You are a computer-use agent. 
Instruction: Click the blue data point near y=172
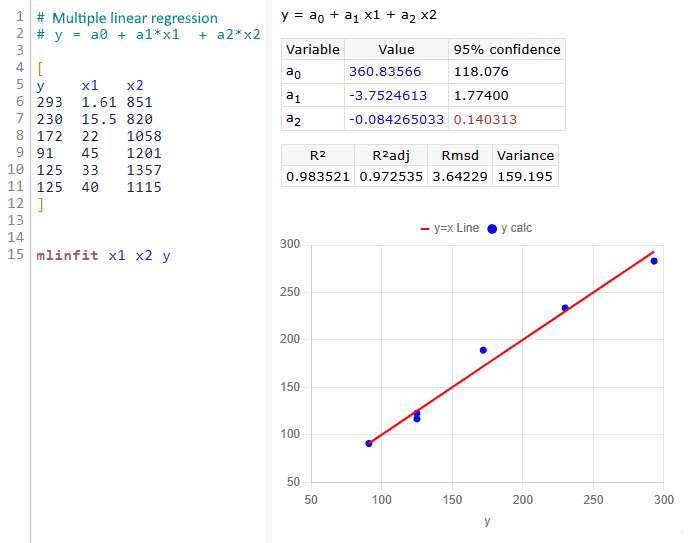483,350
